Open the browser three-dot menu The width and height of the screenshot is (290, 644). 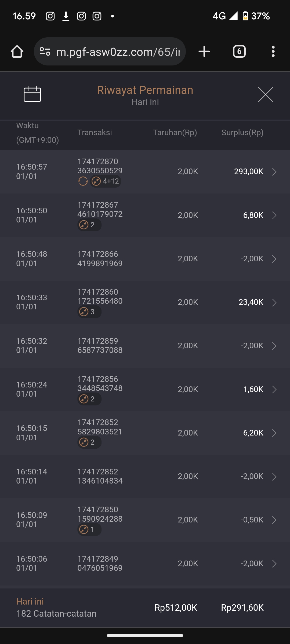click(273, 52)
